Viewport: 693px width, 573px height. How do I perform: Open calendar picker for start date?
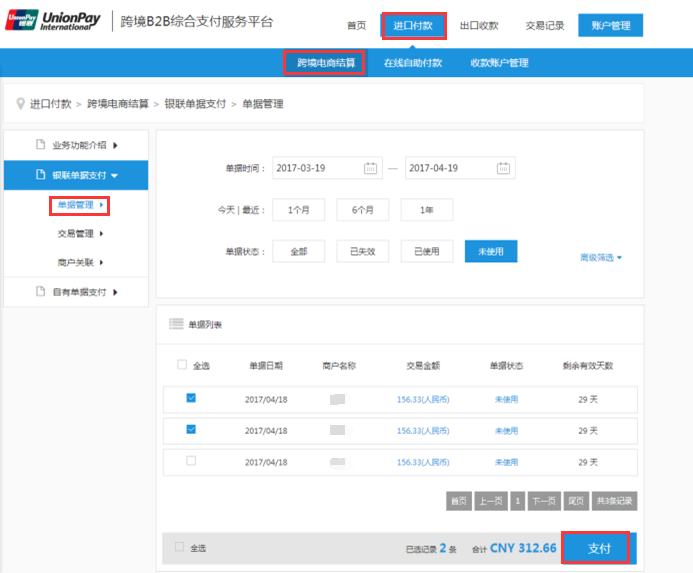click(371, 168)
